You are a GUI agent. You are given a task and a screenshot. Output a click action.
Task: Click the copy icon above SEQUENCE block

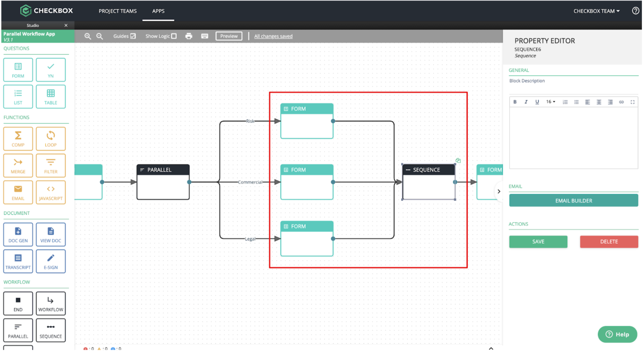[458, 160]
